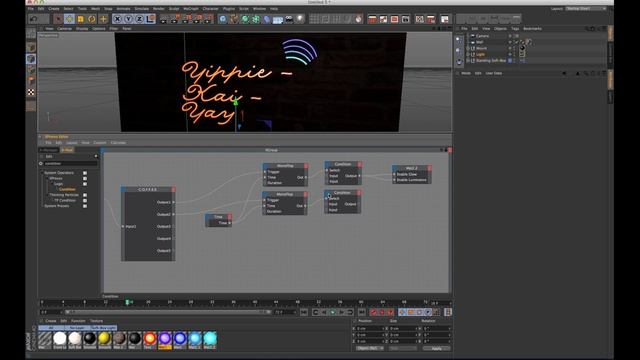Open Texture menu in material manager
The height and width of the screenshot is (360, 640).
point(96,321)
